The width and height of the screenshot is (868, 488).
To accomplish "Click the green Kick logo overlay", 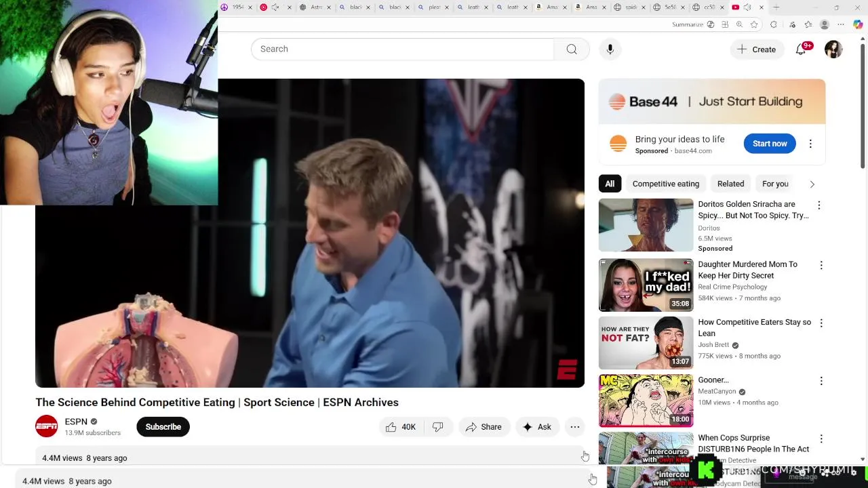I will click(x=705, y=470).
